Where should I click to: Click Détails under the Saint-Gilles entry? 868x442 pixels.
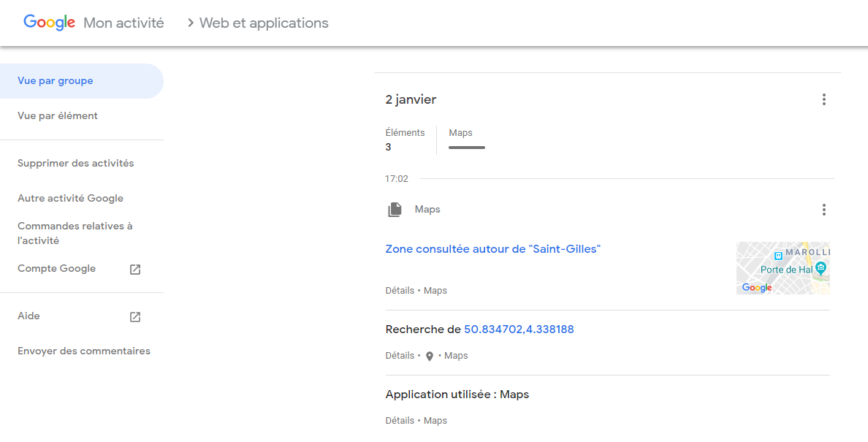tap(400, 290)
